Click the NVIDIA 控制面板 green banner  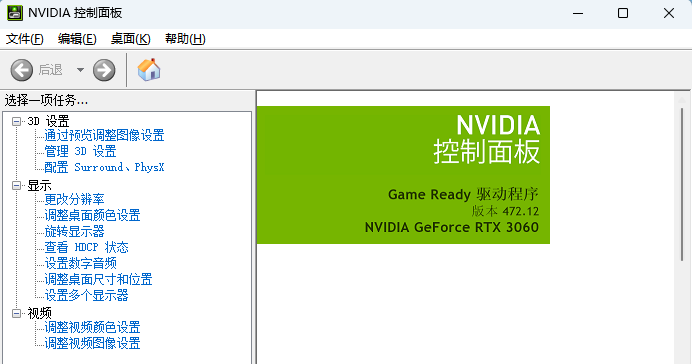click(x=403, y=175)
